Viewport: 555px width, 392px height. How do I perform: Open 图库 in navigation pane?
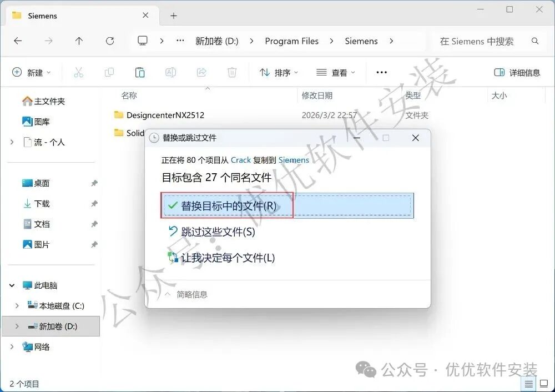(x=36, y=122)
